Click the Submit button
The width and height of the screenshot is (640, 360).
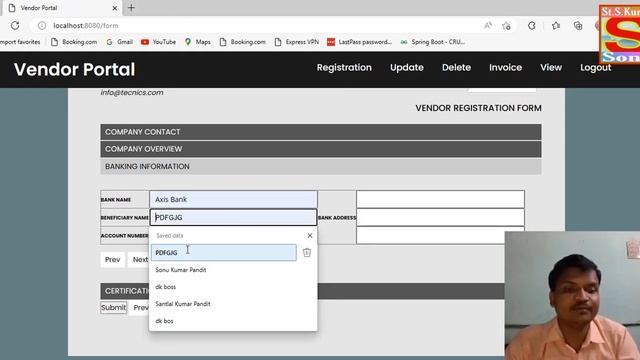coord(113,307)
